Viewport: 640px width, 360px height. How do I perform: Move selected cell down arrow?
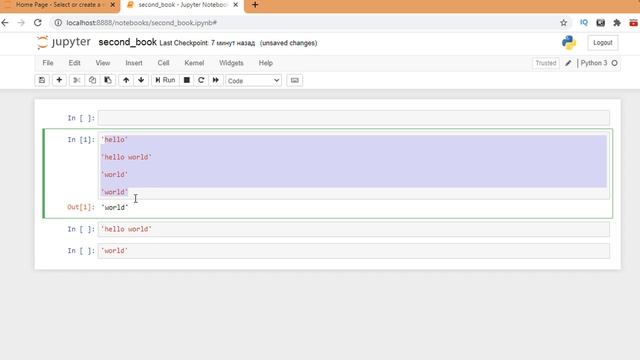(x=141, y=80)
